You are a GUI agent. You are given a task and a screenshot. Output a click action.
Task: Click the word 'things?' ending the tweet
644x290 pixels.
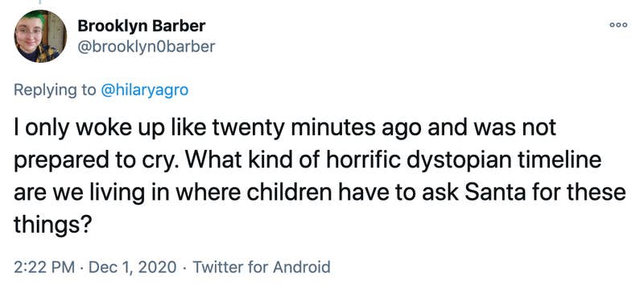(52, 225)
